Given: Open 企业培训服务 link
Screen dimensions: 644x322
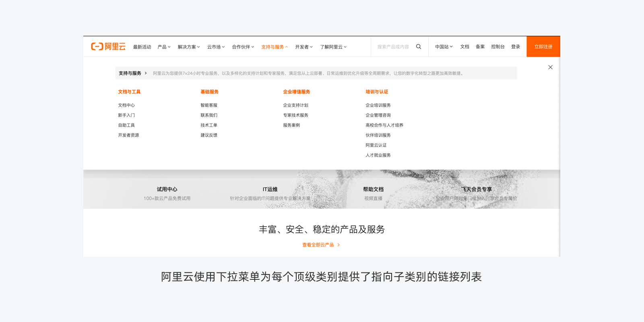Looking at the screenshot, I should pos(378,105).
